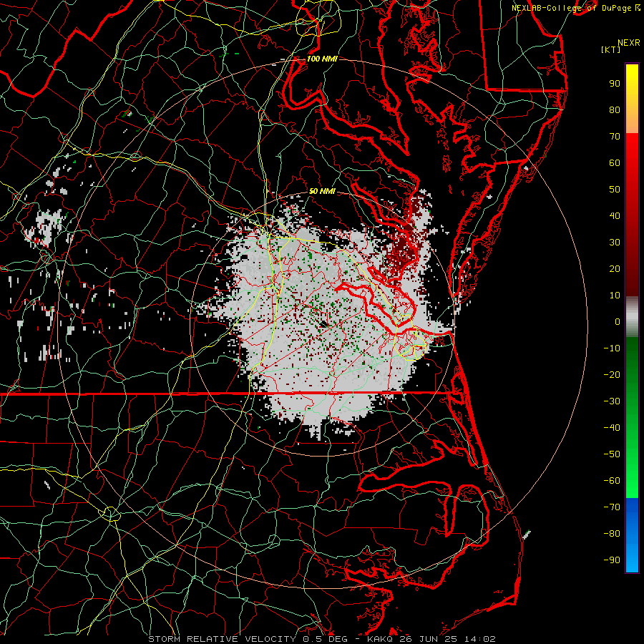Click the -60 value on the velocity scale
The height and width of the screenshot is (644, 644).
point(612,481)
